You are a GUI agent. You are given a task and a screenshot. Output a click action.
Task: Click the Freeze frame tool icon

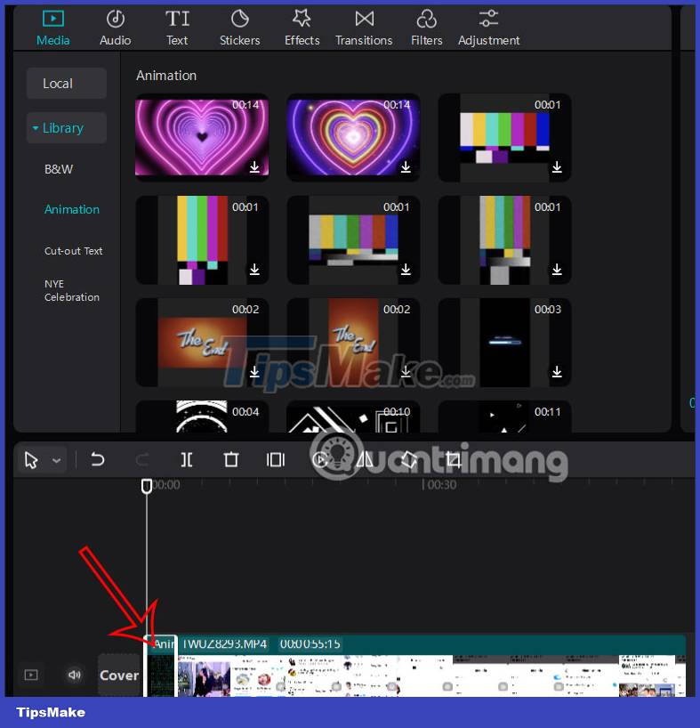[276, 459]
